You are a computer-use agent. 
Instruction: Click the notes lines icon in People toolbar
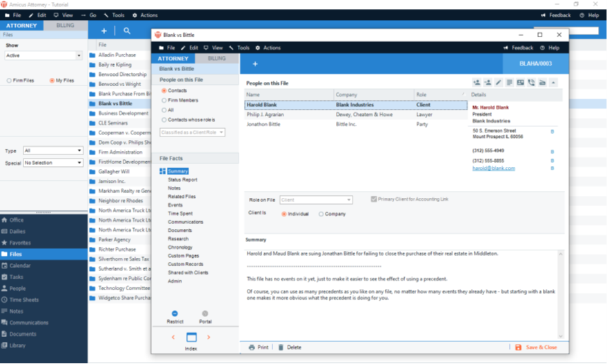point(510,83)
